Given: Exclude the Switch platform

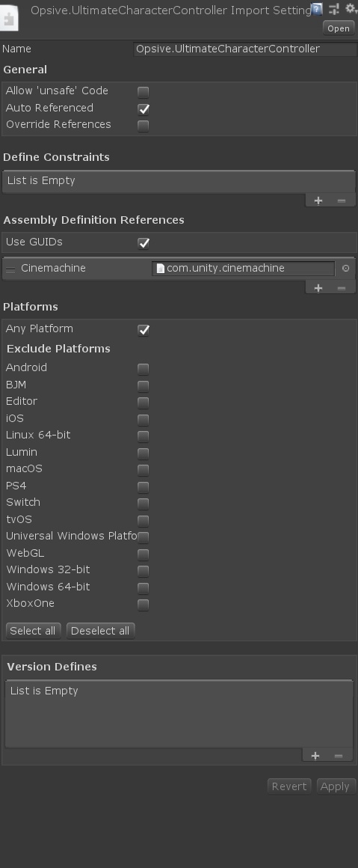Looking at the screenshot, I should pos(143,504).
